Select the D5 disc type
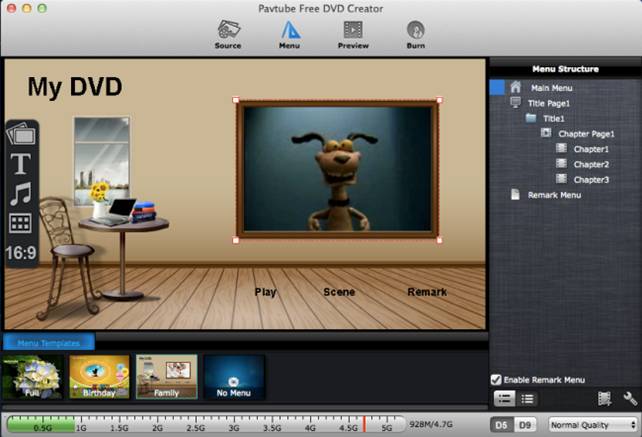The image size is (642, 437). click(x=502, y=425)
